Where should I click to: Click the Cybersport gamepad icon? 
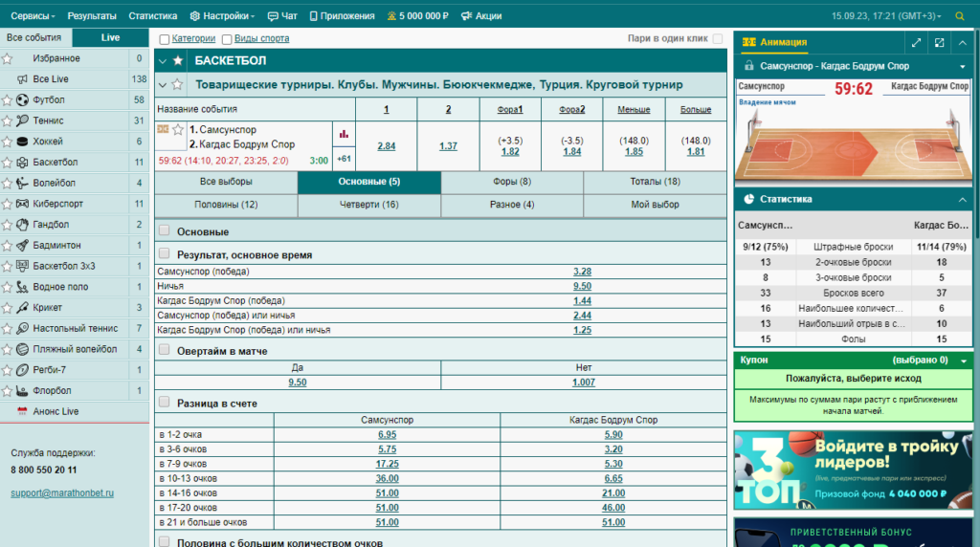pos(23,204)
